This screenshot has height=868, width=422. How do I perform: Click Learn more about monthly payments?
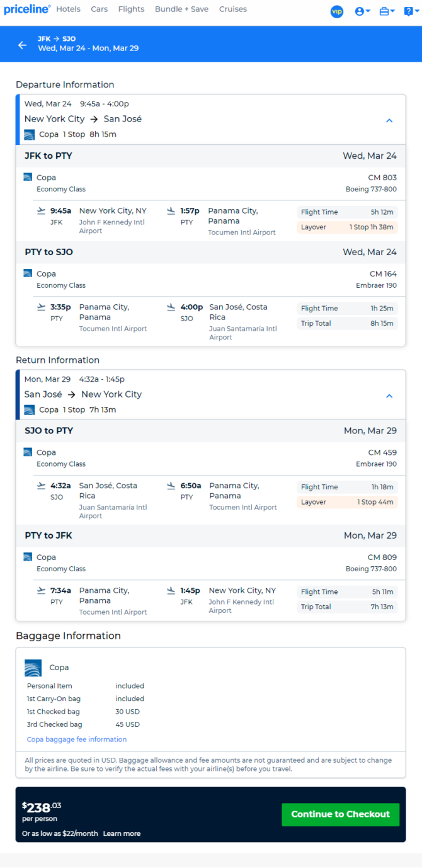point(122,833)
